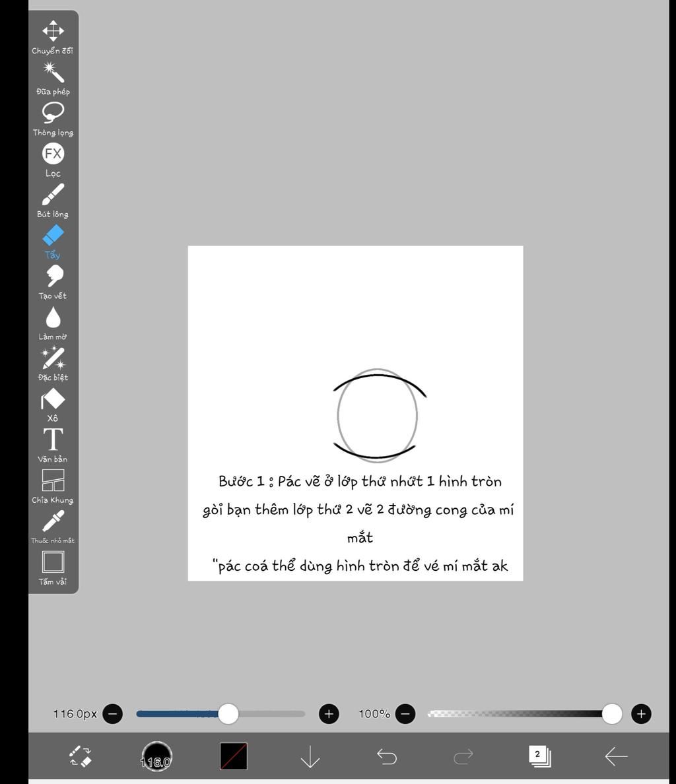Image resolution: width=676 pixels, height=784 pixels.
Task: Click the circle drawing on canvas
Action: [377, 415]
